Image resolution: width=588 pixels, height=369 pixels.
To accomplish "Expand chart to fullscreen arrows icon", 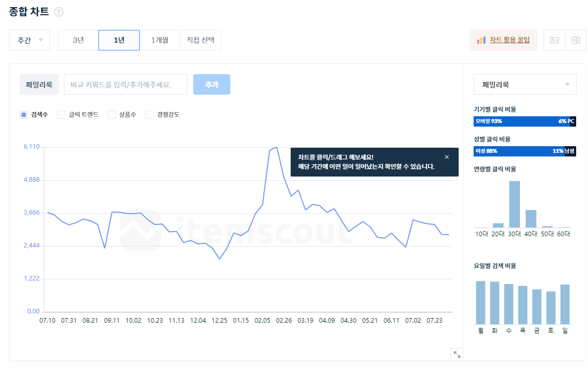I will click(457, 355).
